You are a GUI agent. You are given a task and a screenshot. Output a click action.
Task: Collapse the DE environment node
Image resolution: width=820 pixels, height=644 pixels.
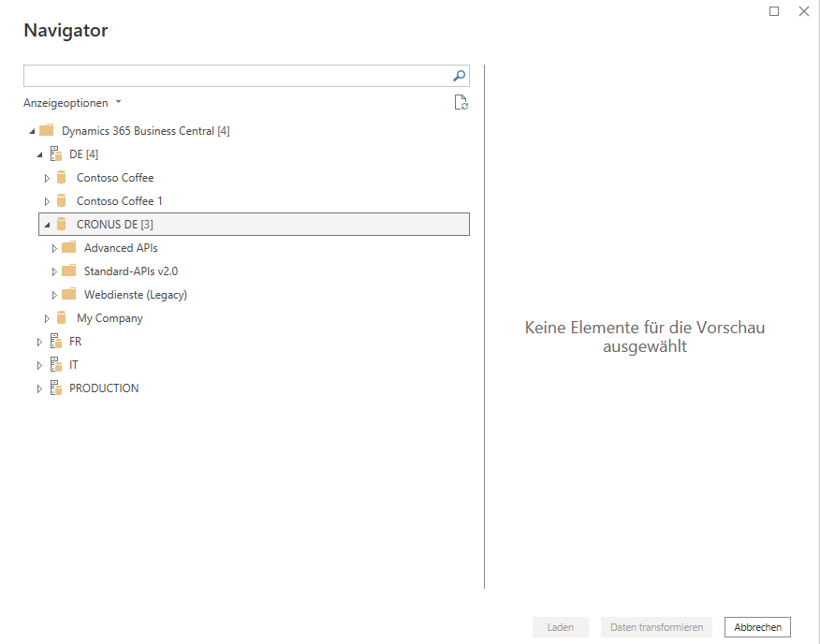tap(39, 154)
